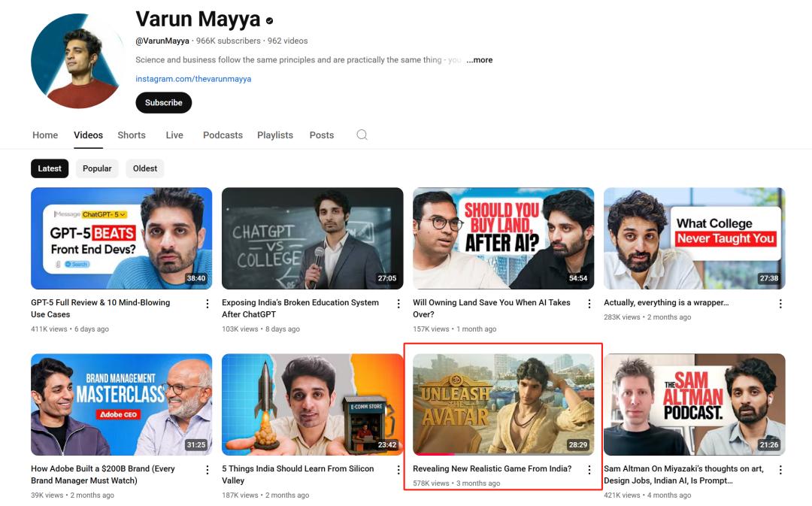Viewport: 812px width, 506px height.
Task: Click the 411K views 6 days ago text
Action: pos(70,329)
